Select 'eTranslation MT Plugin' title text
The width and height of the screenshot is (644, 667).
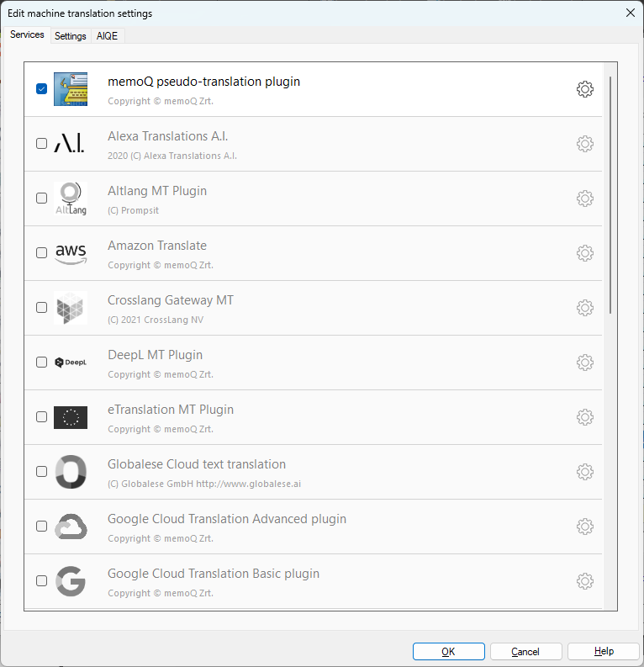(171, 410)
